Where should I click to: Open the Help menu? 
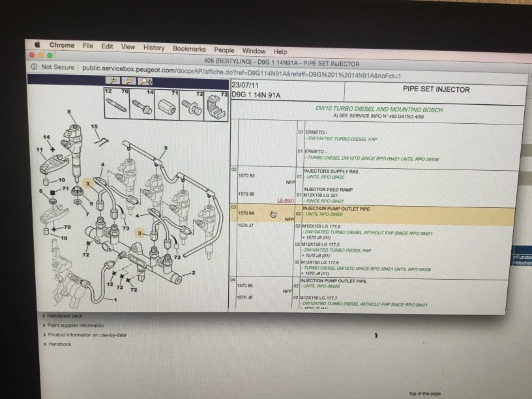280,52
